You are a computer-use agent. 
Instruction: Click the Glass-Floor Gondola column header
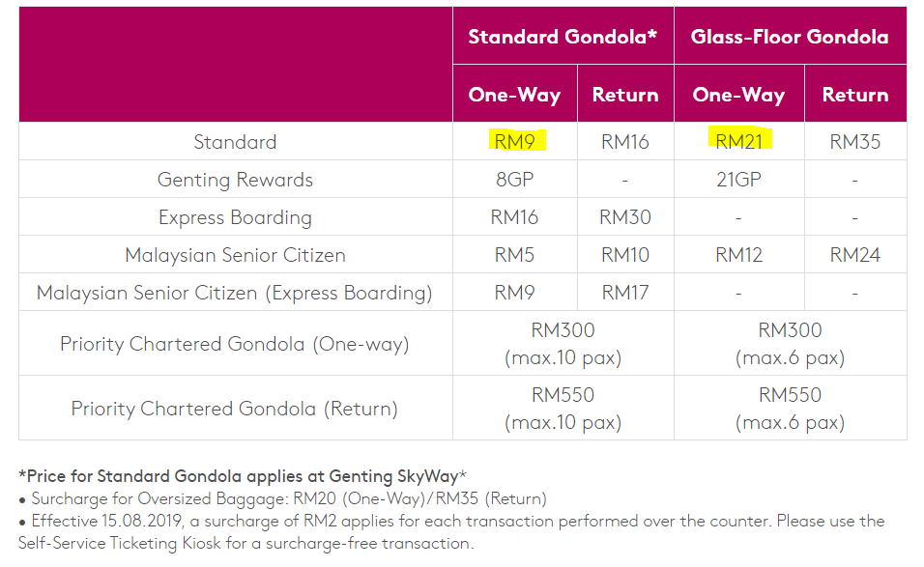coord(790,37)
